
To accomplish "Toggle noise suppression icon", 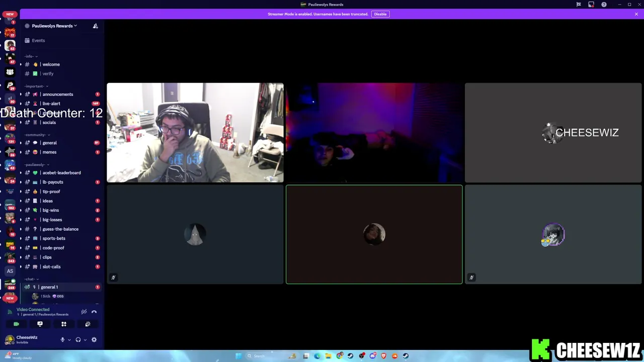I will (84, 312).
